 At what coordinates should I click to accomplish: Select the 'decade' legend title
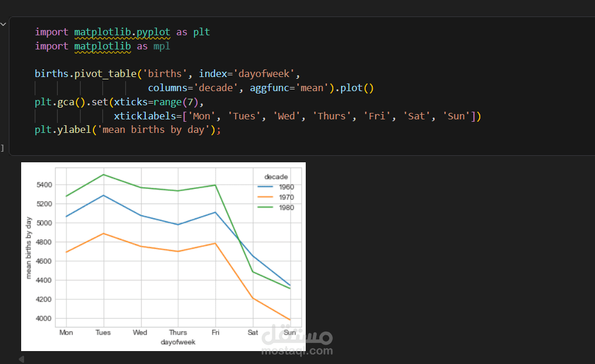[x=276, y=177]
